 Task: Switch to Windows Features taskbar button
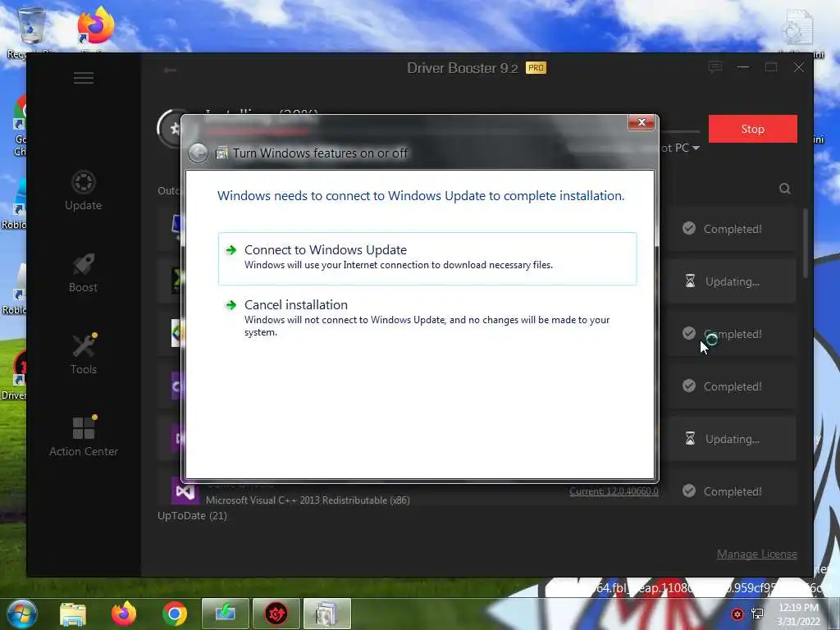[327, 614]
